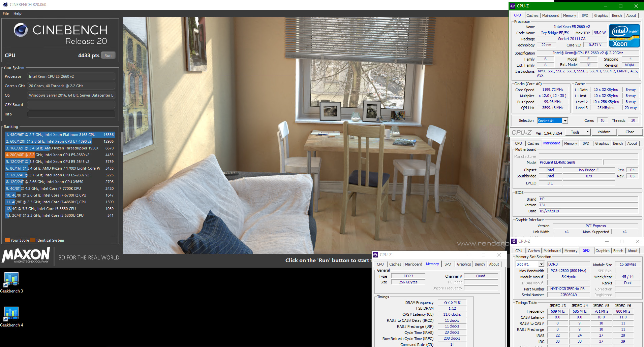Click the CPU score 4433 pts
Viewport: 644px width, 347px height.
click(x=89, y=56)
